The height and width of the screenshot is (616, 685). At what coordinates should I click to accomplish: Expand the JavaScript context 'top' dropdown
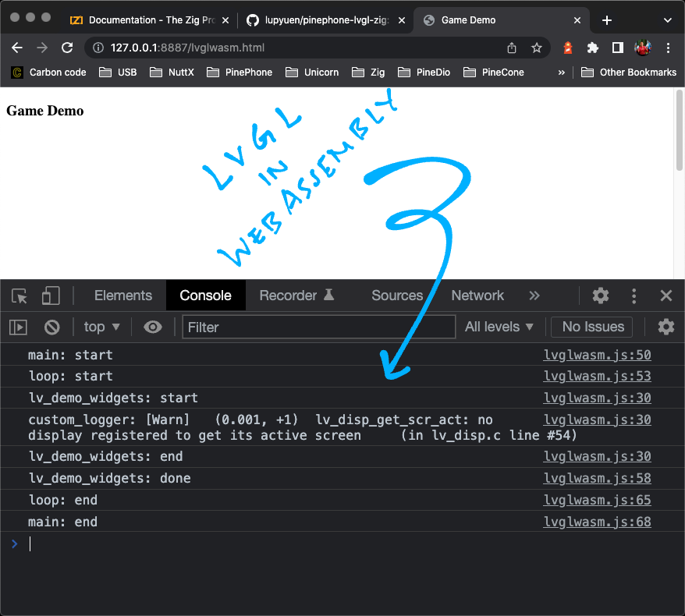click(x=102, y=327)
